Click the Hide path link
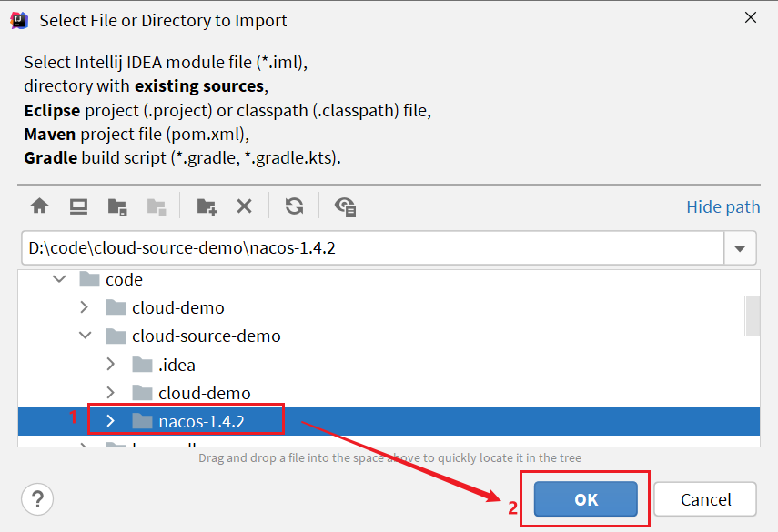 point(722,206)
